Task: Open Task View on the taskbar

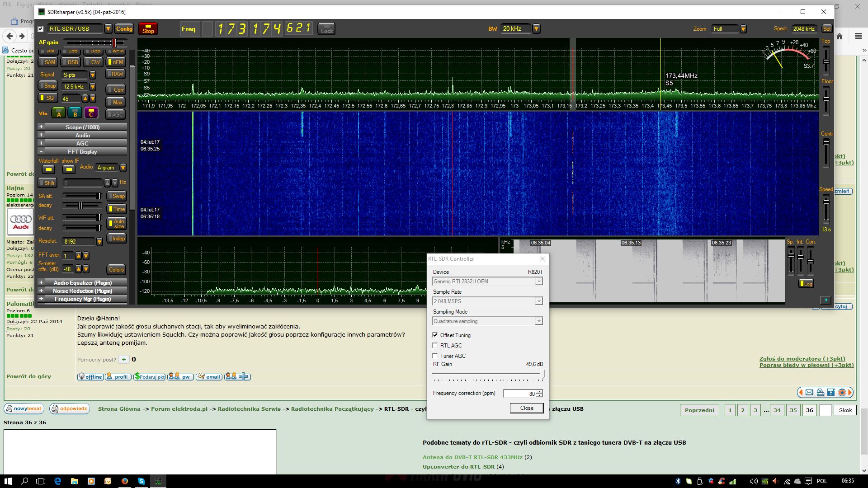Action: point(41,481)
